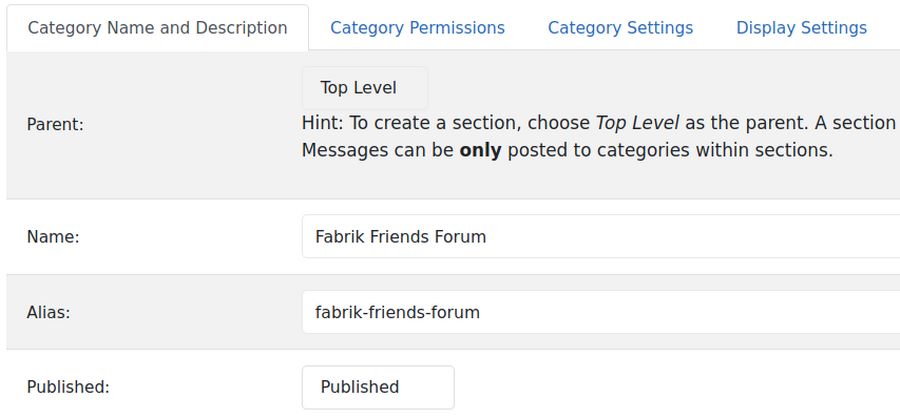Click the 'Name:' field label
The image size is (900, 418).
(x=53, y=237)
